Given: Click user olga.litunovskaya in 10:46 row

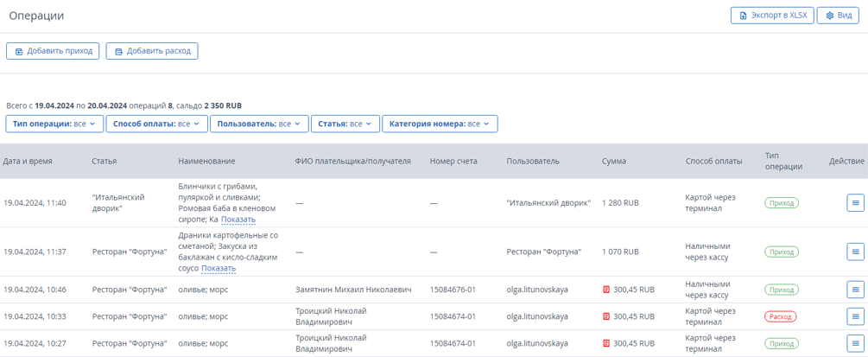Looking at the screenshot, I should click(537, 290).
